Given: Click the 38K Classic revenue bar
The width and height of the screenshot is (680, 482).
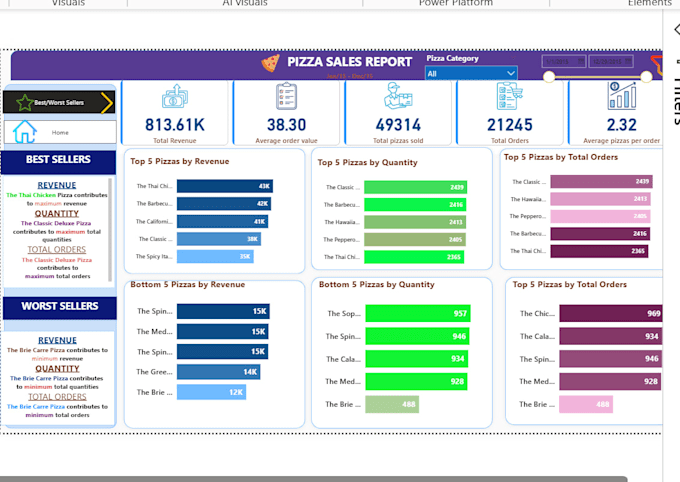Looking at the screenshot, I should pos(219,239).
